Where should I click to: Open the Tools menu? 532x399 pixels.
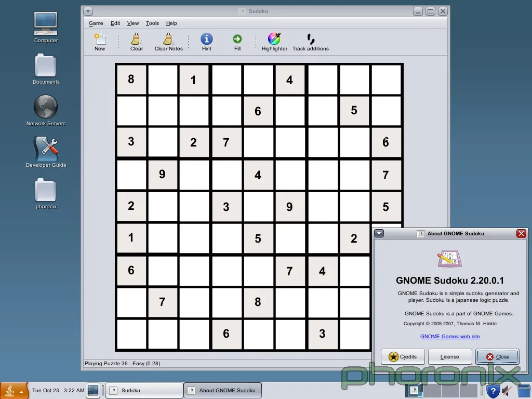click(152, 23)
